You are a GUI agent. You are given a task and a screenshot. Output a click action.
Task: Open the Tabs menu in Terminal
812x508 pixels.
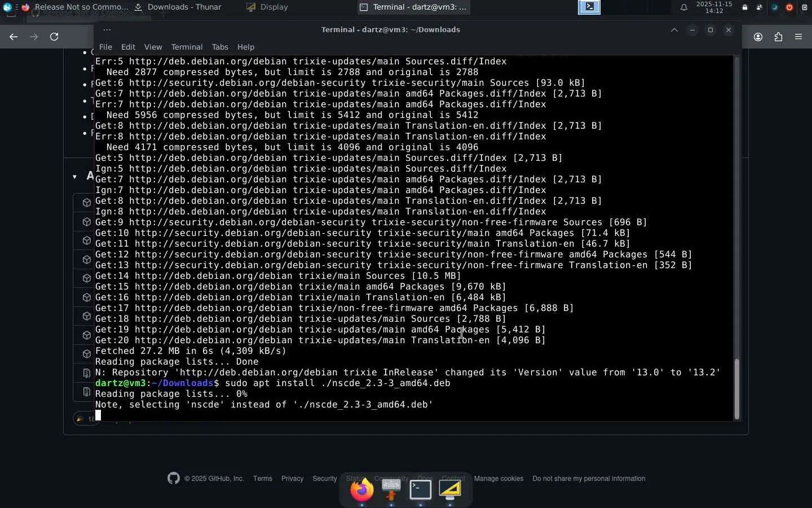tap(220, 47)
